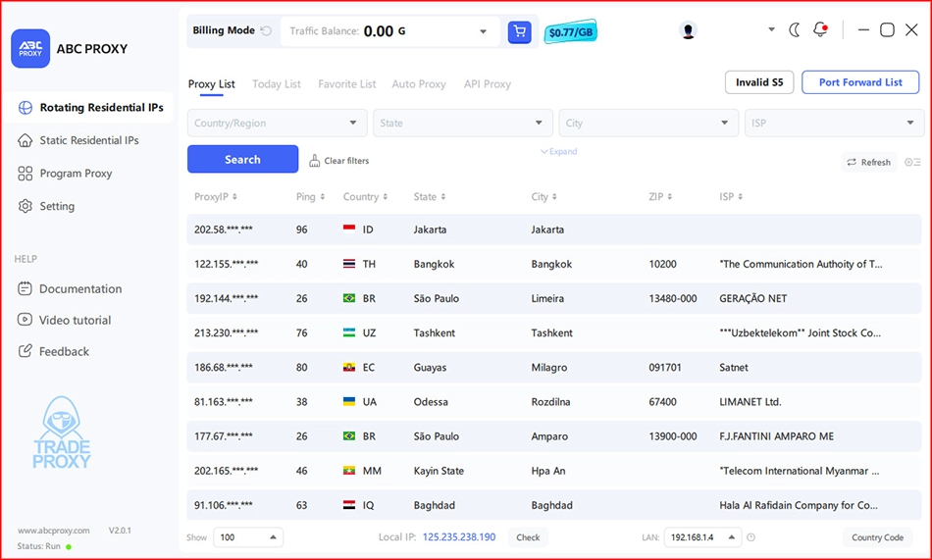Switch to Today List tab
Screen dimensions: 932x560
click(x=277, y=84)
